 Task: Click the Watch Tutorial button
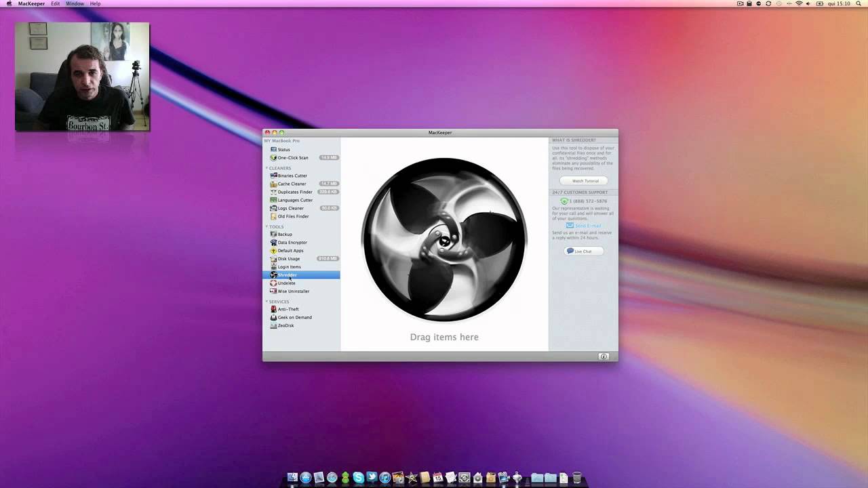point(584,181)
